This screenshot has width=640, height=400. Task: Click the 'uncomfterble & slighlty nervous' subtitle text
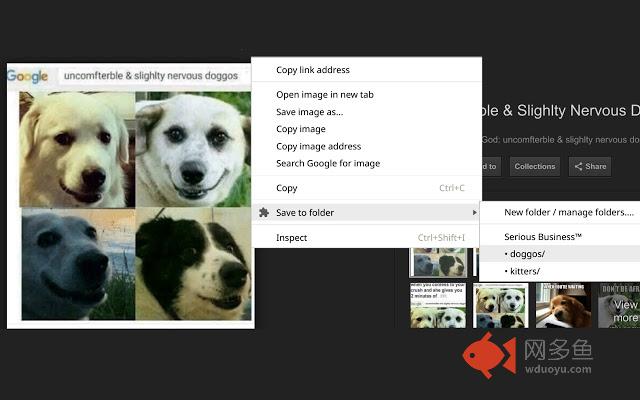(x=558, y=140)
